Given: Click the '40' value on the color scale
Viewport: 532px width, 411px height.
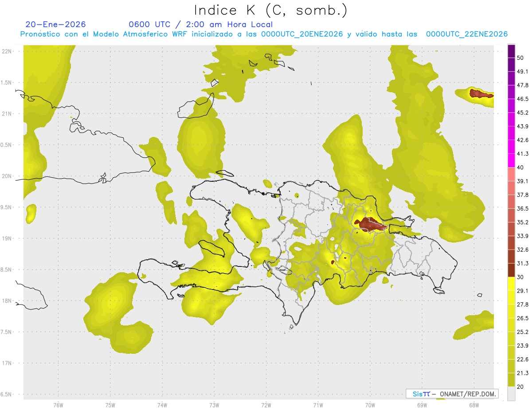Looking at the screenshot, I should pyautogui.click(x=520, y=168).
